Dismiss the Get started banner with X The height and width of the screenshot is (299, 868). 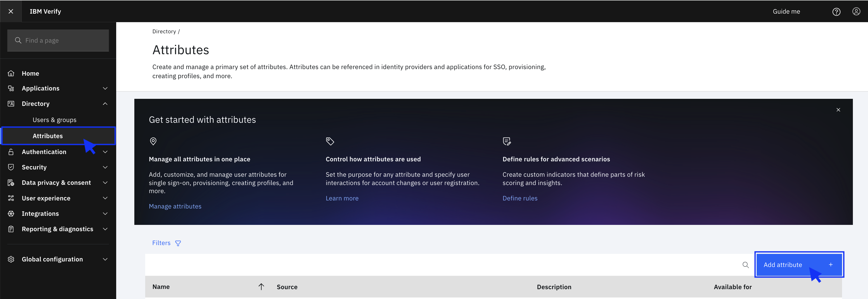[x=838, y=110]
